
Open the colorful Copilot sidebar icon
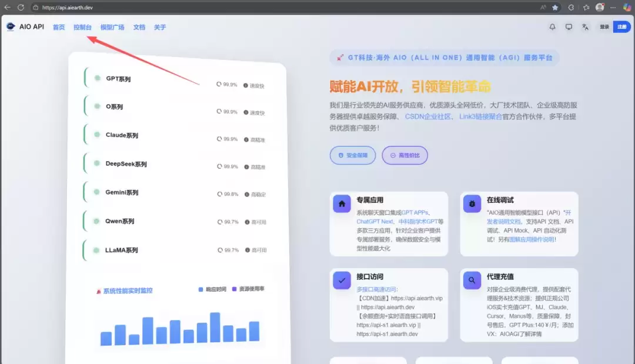627,7
